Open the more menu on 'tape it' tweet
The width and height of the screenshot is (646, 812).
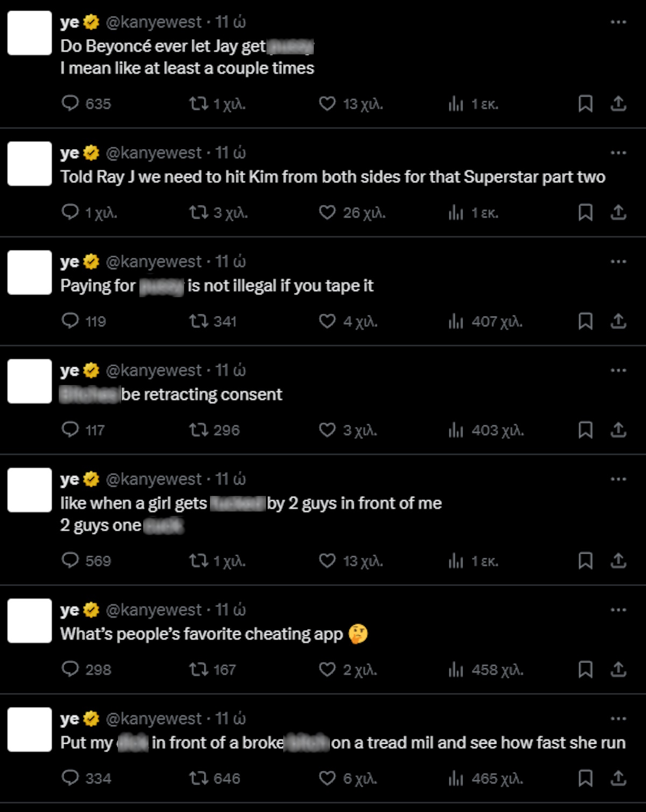point(619,262)
